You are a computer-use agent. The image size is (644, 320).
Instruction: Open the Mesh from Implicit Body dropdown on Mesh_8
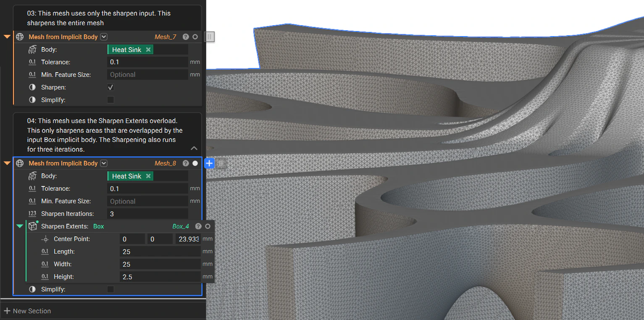(x=103, y=163)
